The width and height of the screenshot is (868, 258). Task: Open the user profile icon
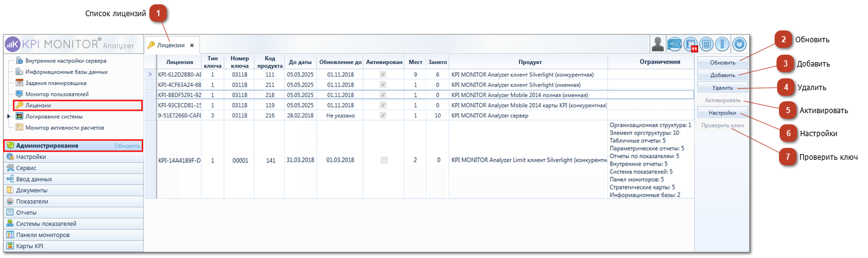[x=658, y=44]
